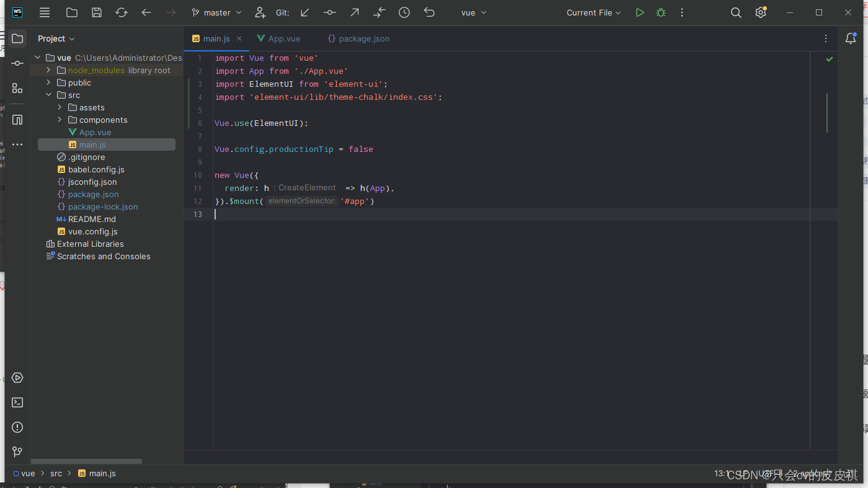Open the master branch dropdown
The width and height of the screenshot is (868, 488).
216,12
